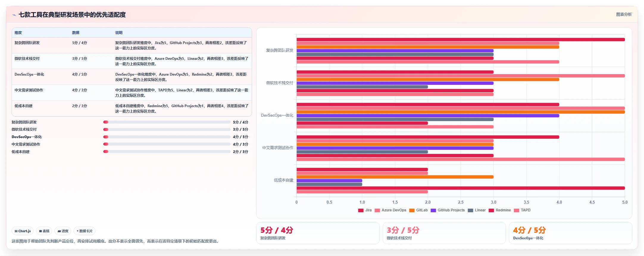Click the icon before the title 七款工具
This screenshot has height=256, width=644.
click(14, 15)
